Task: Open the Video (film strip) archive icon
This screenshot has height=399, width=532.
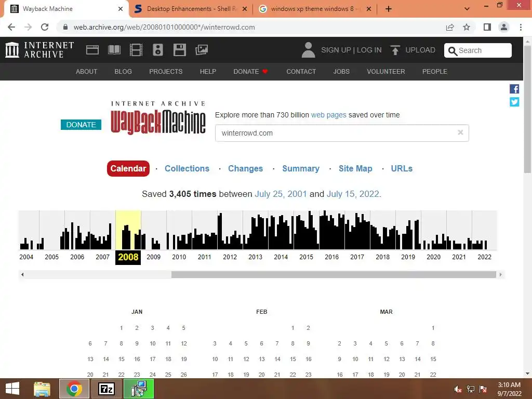Action: (x=136, y=50)
